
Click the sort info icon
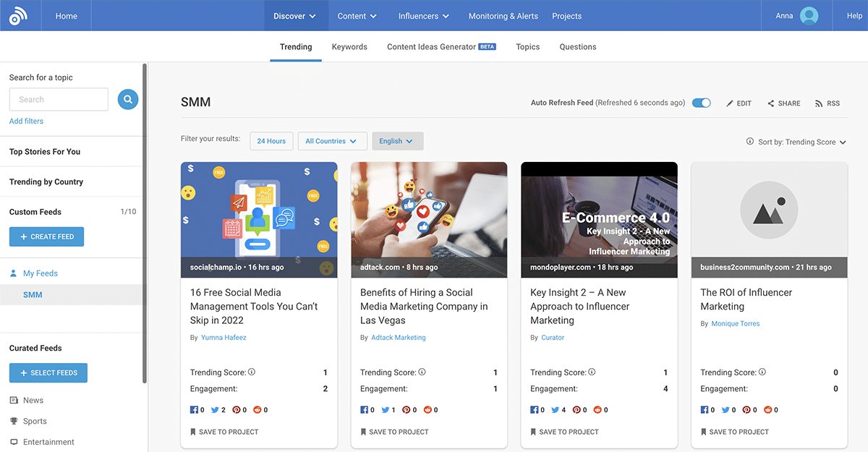(749, 142)
